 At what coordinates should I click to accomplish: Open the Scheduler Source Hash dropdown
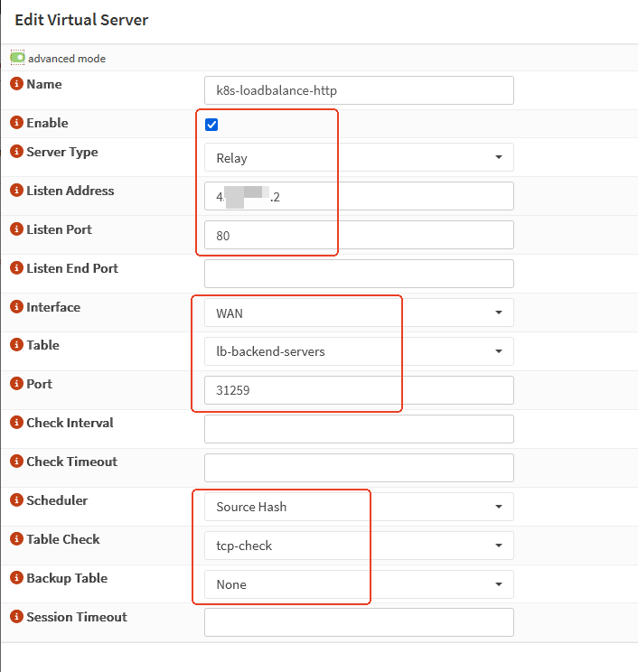(359, 507)
